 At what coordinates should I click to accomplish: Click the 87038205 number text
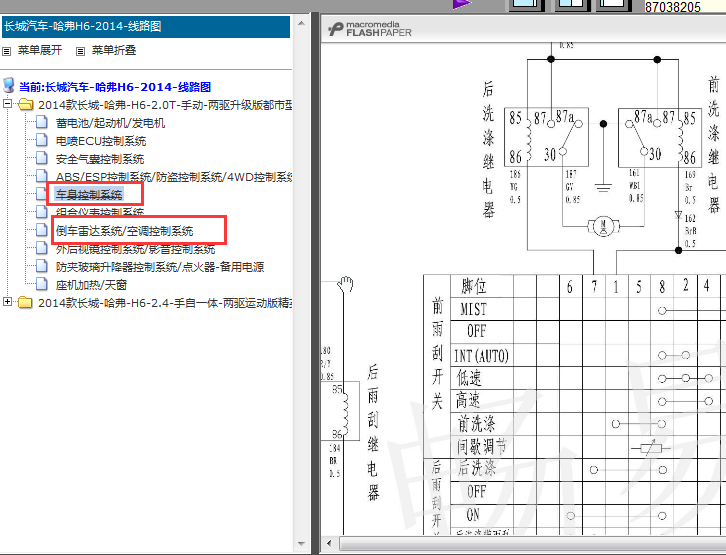click(673, 7)
